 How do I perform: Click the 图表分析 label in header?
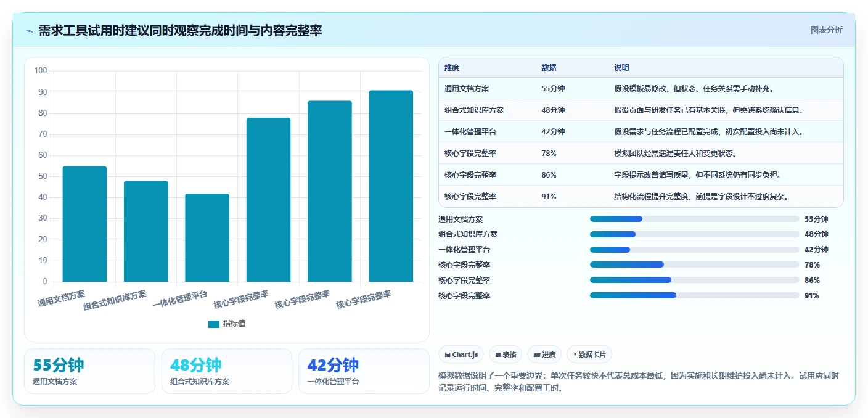click(x=826, y=30)
